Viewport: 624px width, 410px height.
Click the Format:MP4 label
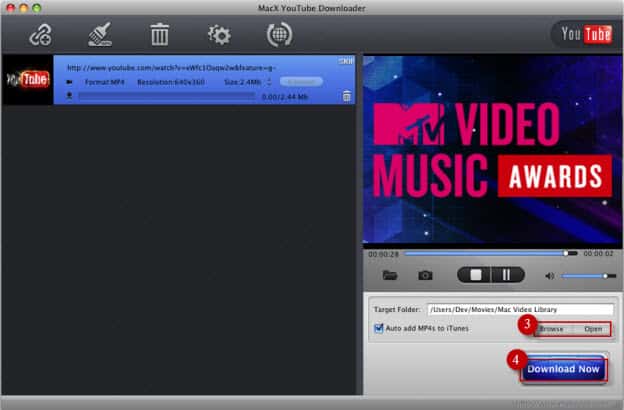(x=105, y=82)
